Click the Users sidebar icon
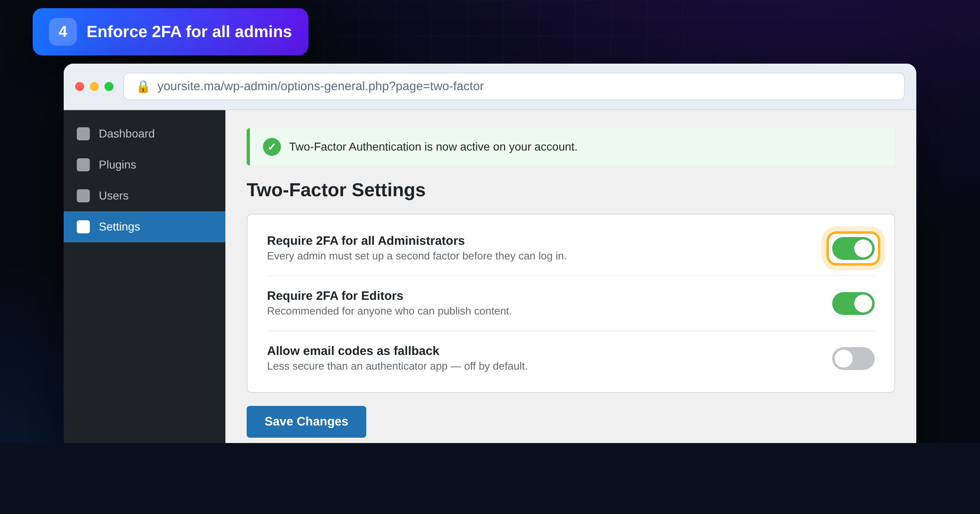980x514 pixels. click(83, 196)
